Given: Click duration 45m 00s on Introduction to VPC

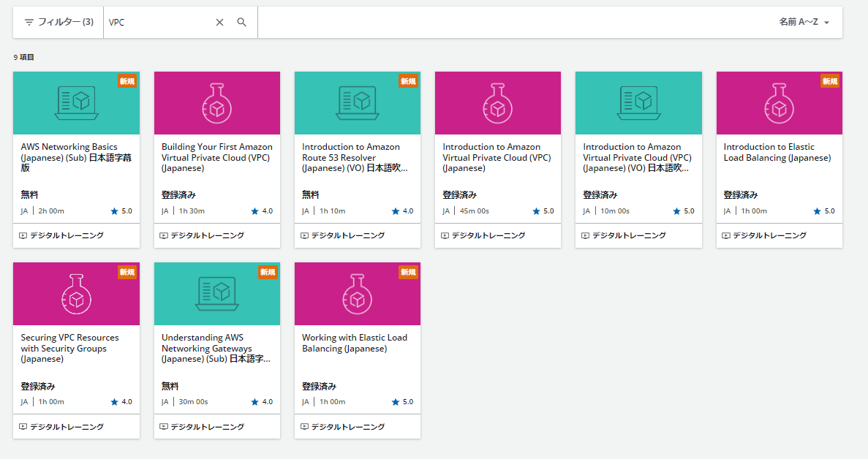Looking at the screenshot, I should tap(475, 210).
